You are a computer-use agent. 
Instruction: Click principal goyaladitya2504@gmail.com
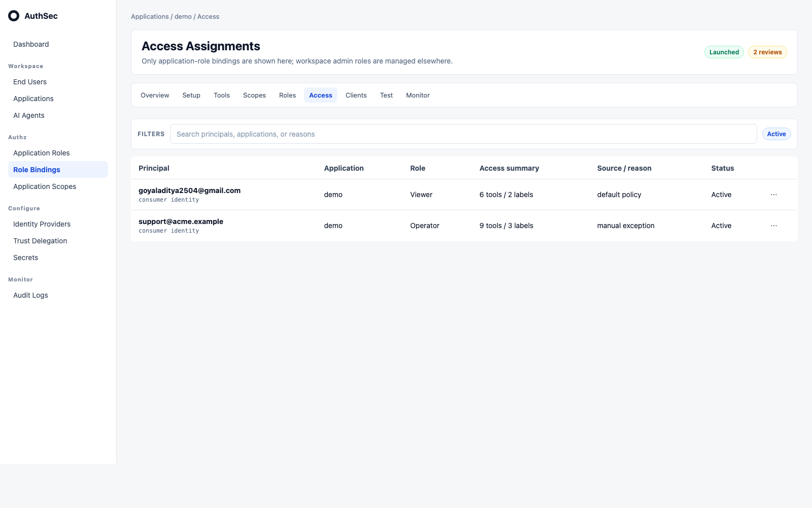pyautogui.click(x=189, y=190)
